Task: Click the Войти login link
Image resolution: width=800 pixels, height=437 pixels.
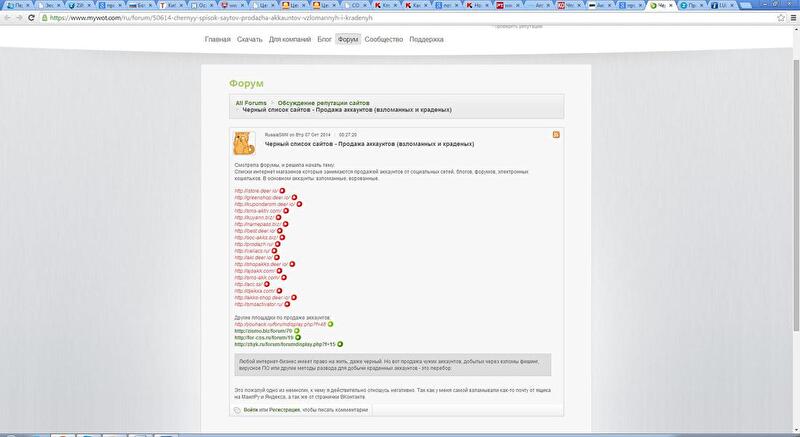Action: pyautogui.click(x=250, y=409)
